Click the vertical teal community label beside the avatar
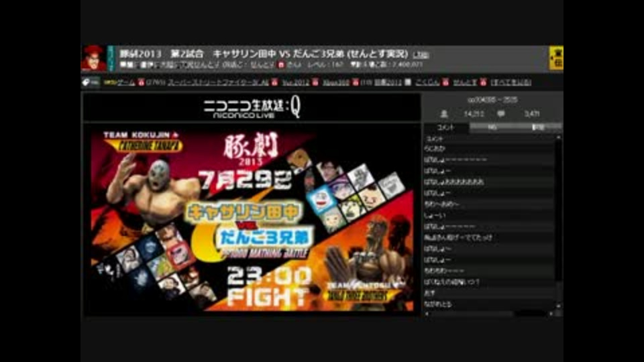 (111, 58)
